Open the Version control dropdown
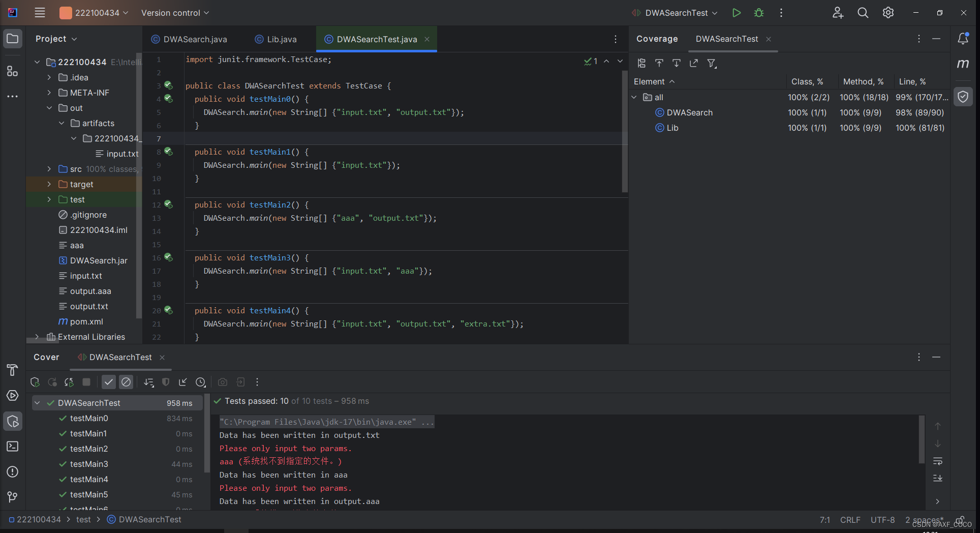The image size is (980, 533). [175, 13]
